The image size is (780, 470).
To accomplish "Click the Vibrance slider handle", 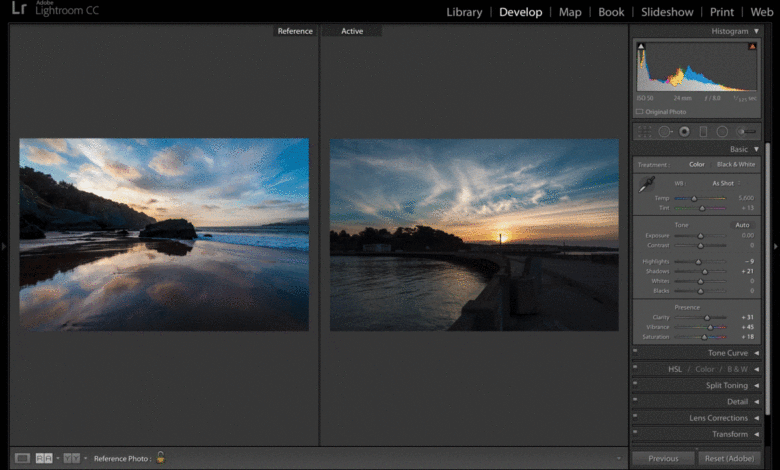I will [x=710, y=327].
